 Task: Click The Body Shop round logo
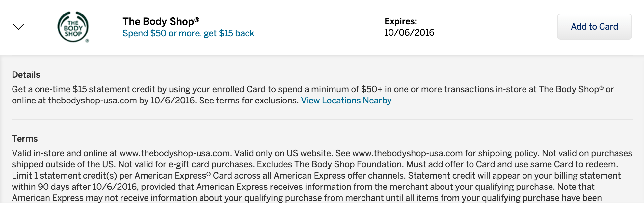[73, 27]
